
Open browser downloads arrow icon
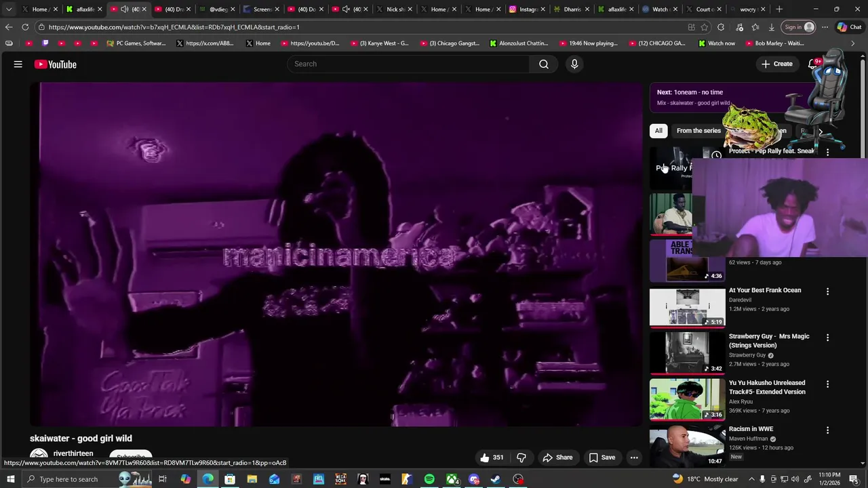tap(772, 27)
